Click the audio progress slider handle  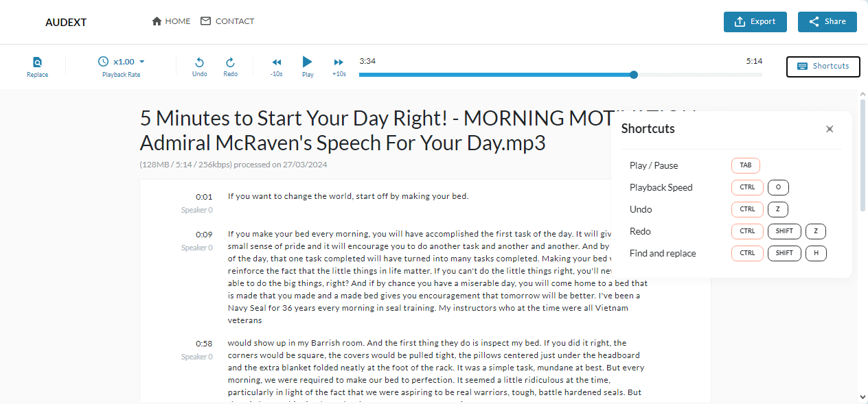point(633,75)
